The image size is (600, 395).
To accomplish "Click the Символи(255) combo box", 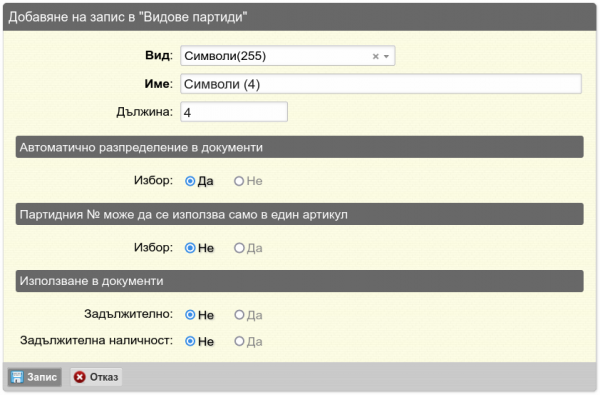I will click(288, 56).
